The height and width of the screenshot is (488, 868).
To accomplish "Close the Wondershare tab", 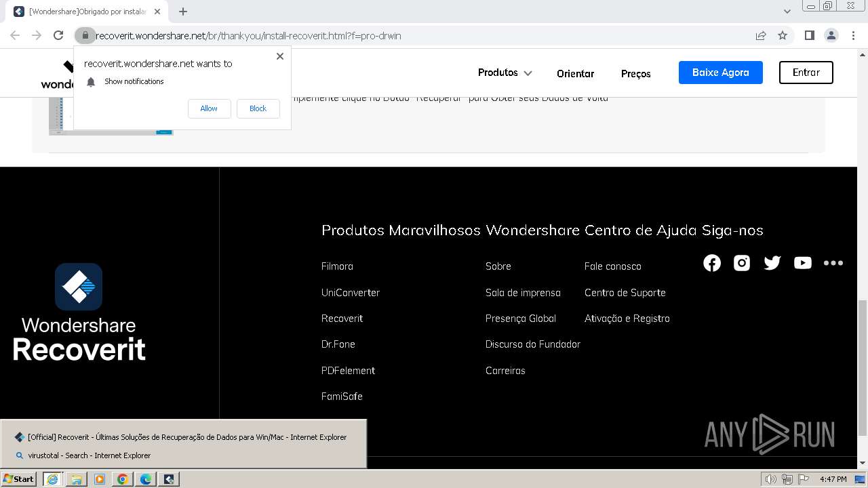I will point(157,12).
